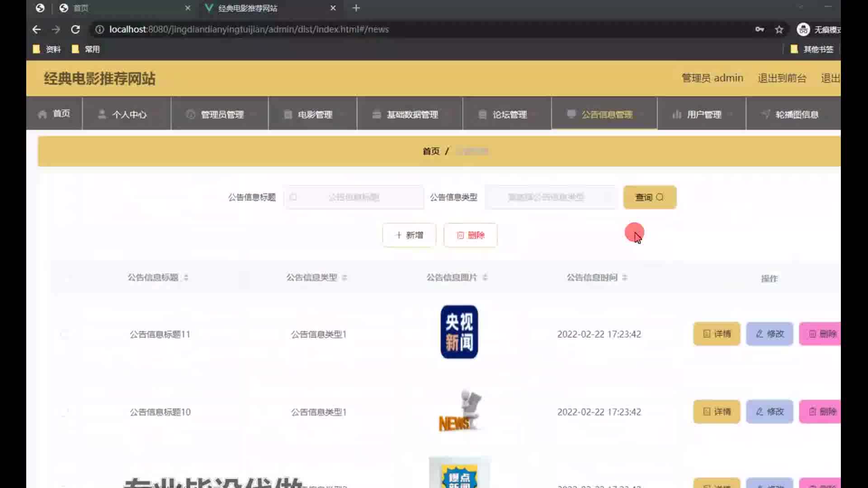Click the browser address bar URL

click(x=249, y=29)
